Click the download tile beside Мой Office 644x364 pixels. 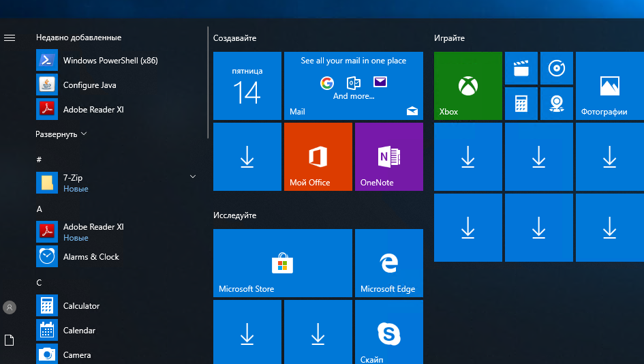pos(247,157)
